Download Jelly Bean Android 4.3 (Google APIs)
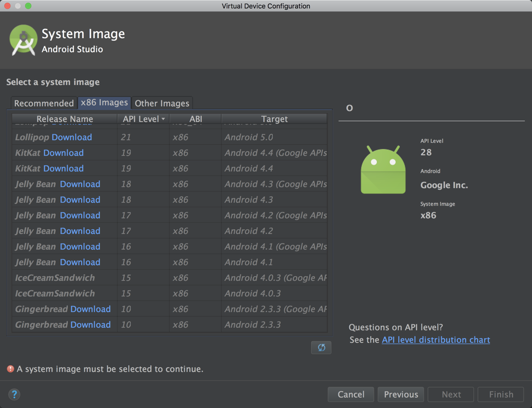 click(x=80, y=184)
